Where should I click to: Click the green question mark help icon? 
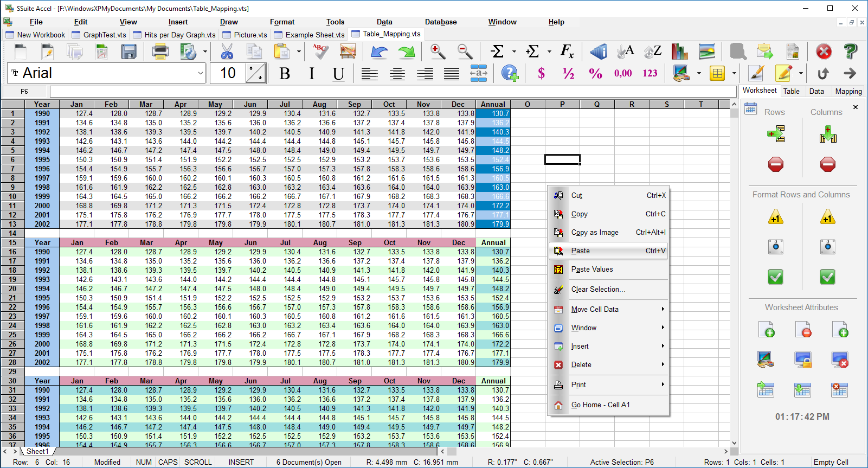850,52
